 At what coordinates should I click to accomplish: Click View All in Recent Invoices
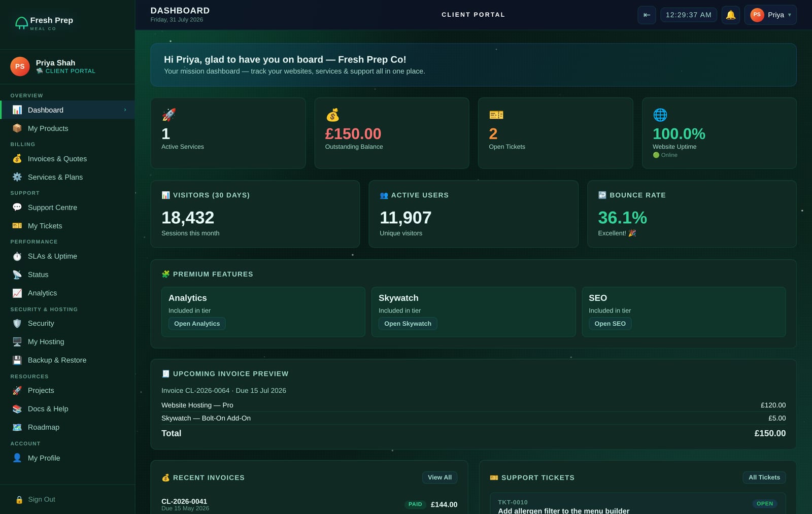click(x=439, y=477)
